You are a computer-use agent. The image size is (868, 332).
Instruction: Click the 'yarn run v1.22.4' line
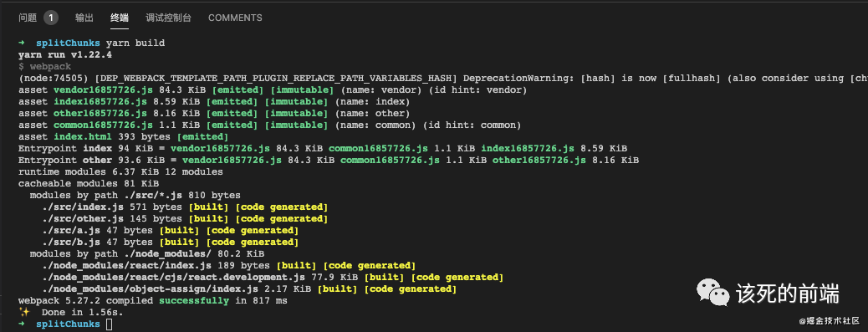click(x=64, y=55)
